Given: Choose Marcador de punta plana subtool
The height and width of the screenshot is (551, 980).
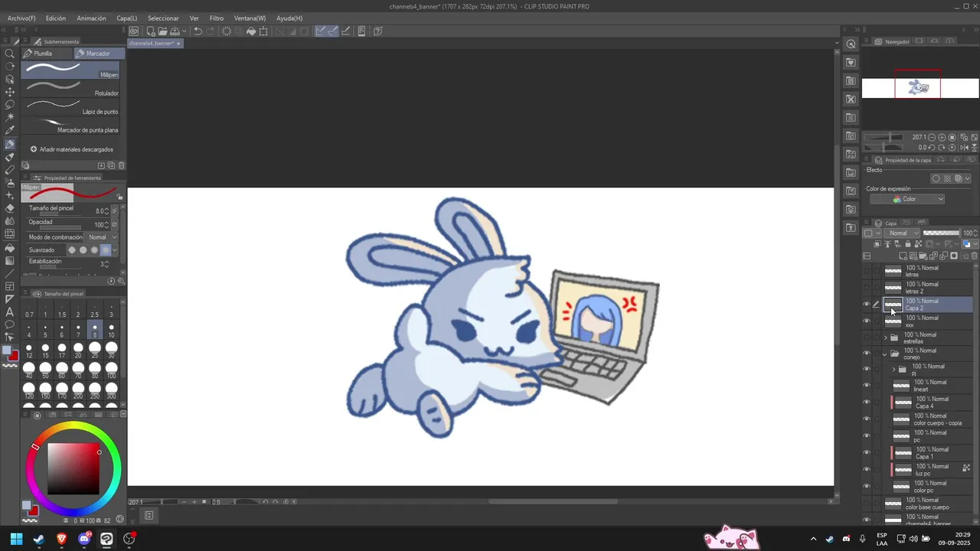Looking at the screenshot, I should click(x=70, y=125).
